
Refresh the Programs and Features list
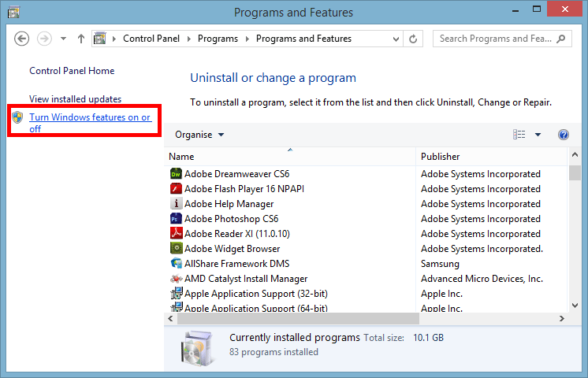[x=413, y=39]
